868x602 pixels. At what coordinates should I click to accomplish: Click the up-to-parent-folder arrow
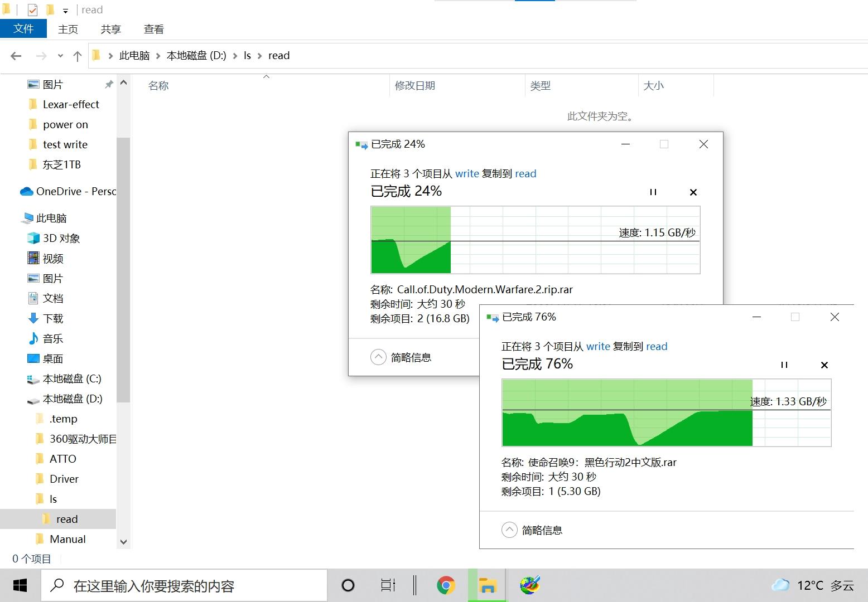78,55
